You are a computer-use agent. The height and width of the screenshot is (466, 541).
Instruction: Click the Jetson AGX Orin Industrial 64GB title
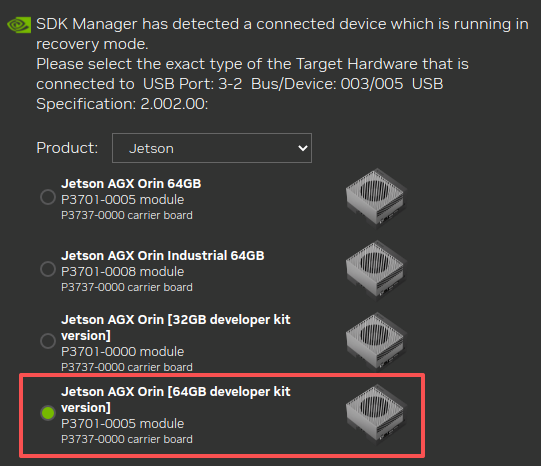[x=163, y=256]
